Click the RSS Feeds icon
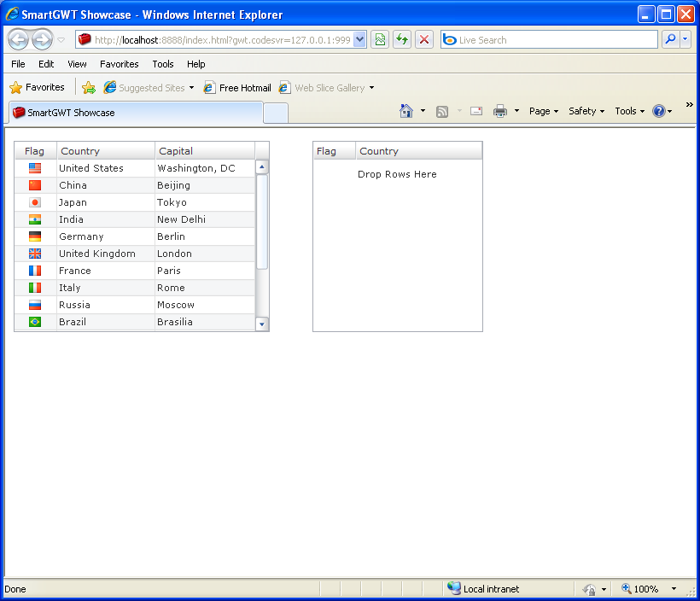The height and width of the screenshot is (601, 700). point(442,112)
